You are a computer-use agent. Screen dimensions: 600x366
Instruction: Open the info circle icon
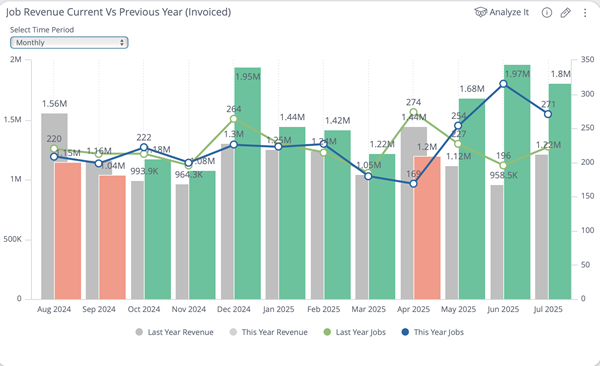pyautogui.click(x=547, y=13)
